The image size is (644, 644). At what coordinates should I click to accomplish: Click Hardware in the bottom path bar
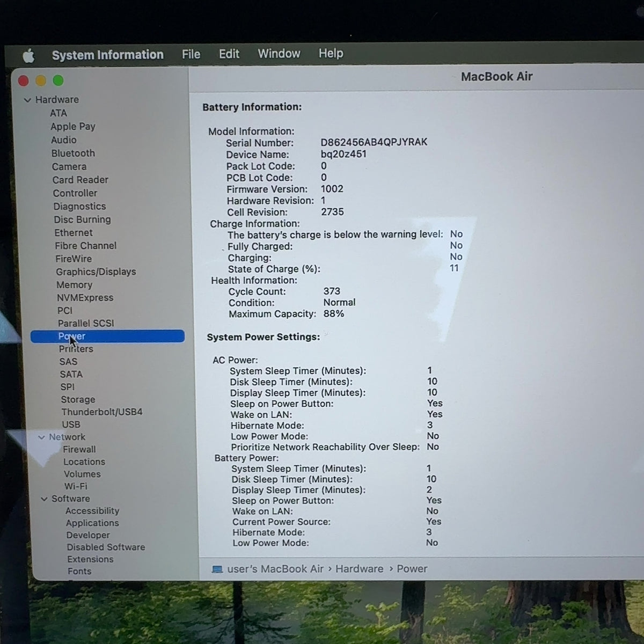[360, 569]
